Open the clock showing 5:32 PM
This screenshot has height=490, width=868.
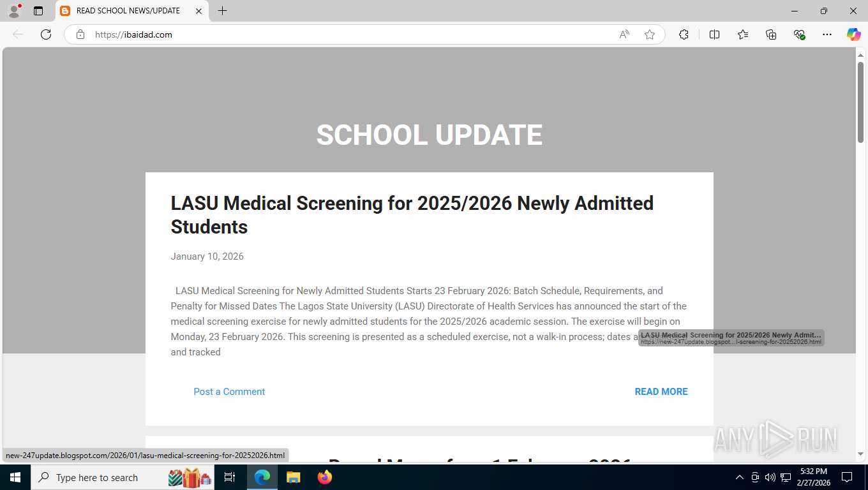tap(814, 477)
